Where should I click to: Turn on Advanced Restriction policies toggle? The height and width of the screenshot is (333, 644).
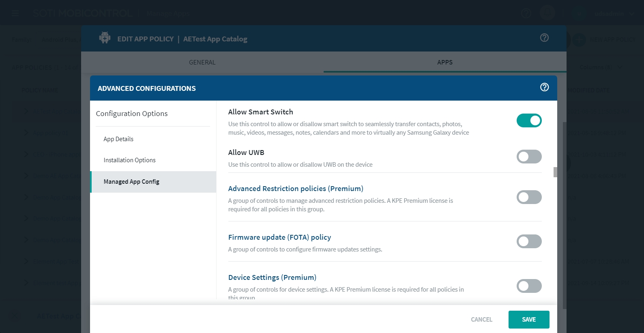(x=529, y=197)
